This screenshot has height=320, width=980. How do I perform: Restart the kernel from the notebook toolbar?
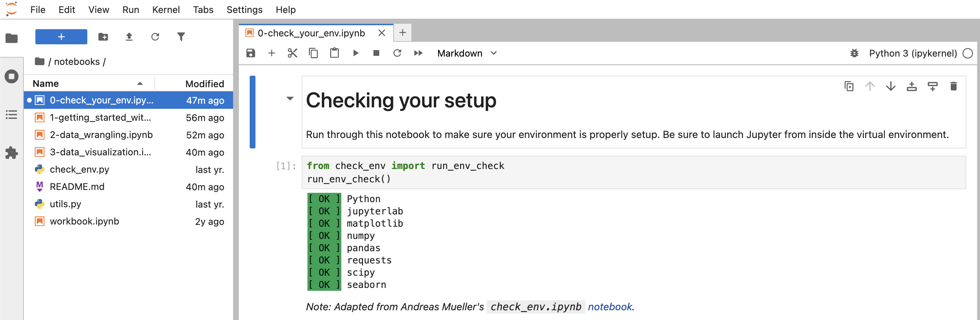397,53
